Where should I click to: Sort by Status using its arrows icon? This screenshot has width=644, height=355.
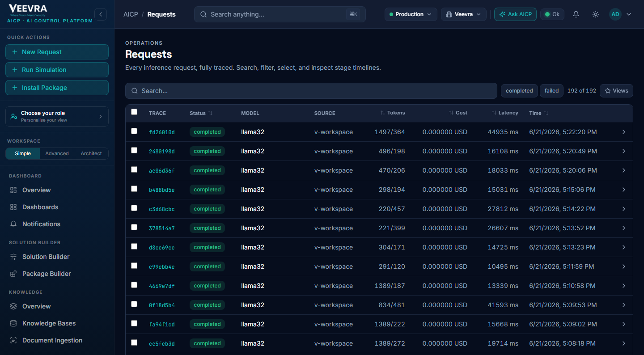click(210, 113)
